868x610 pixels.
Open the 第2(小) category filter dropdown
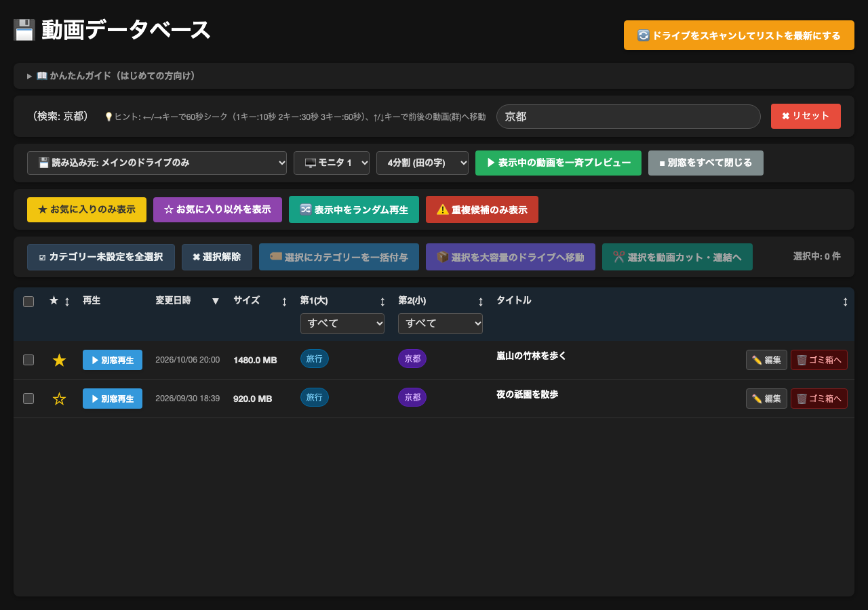pyautogui.click(x=440, y=323)
